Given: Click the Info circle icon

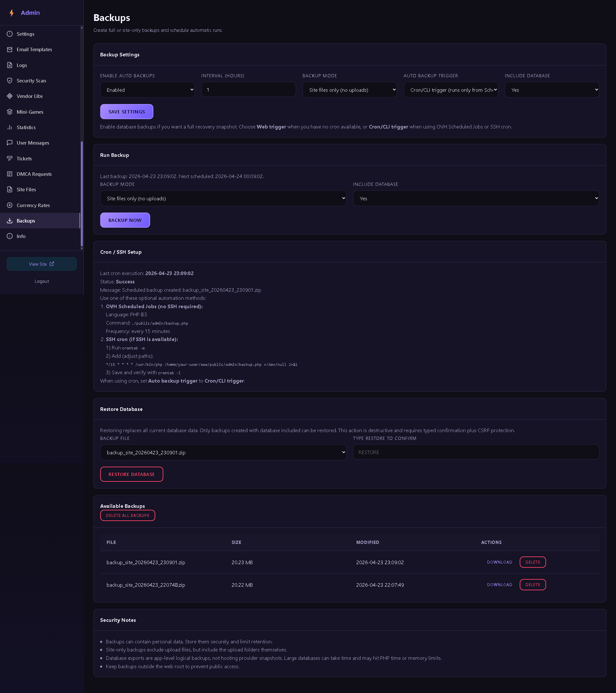Looking at the screenshot, I should (x=10, y=236).
